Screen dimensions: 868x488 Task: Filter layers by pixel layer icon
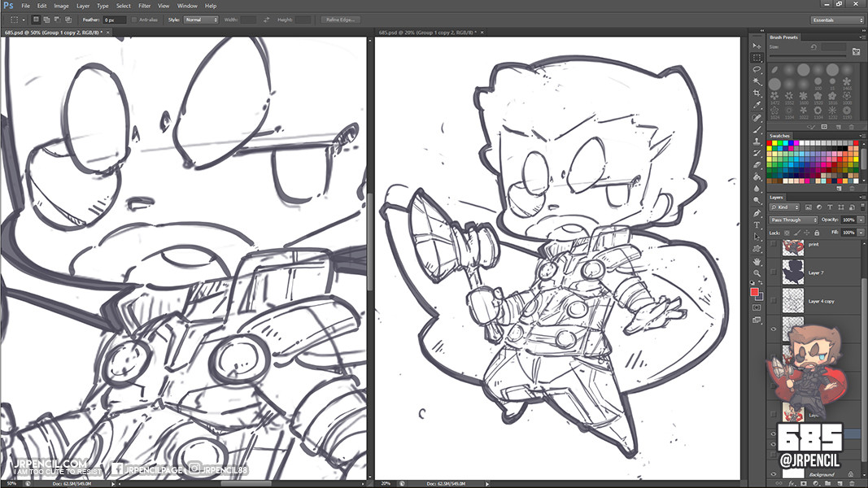click(x=809, y=207)
